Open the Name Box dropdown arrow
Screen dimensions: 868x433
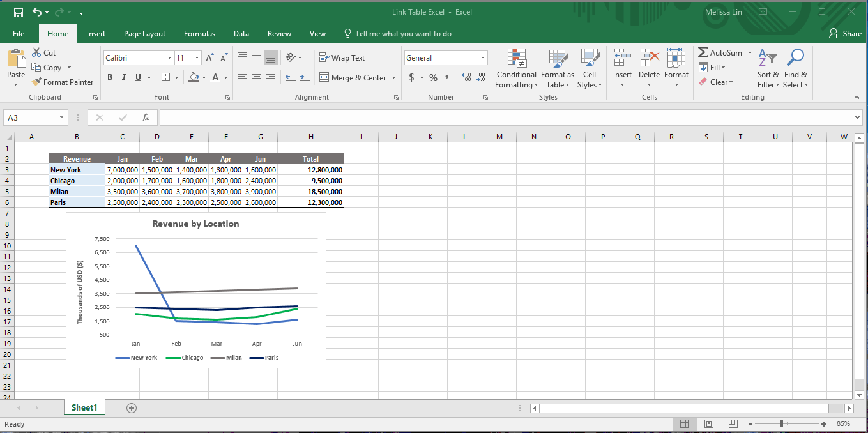click(61, 118)
